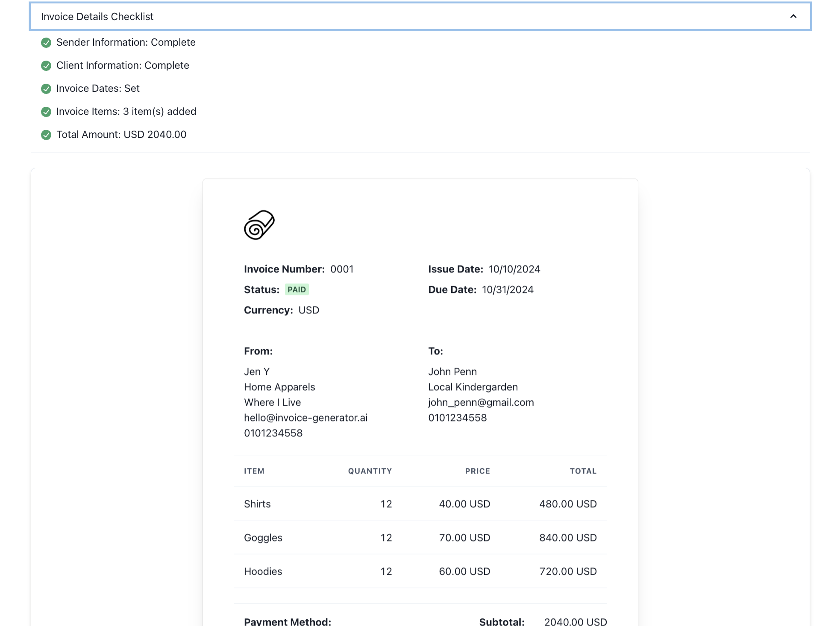Click the green check beside Invoice Items

[x=46, y=112]
